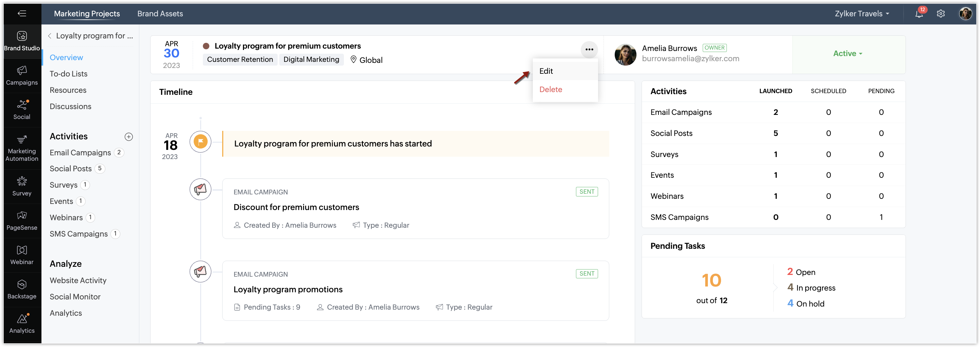
Task: Add a new activity with the plus icon
Action: coord(128,137)
